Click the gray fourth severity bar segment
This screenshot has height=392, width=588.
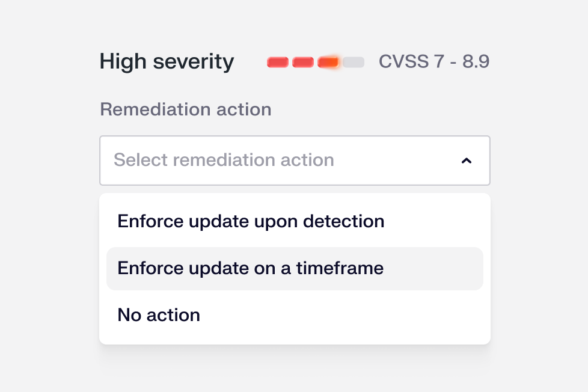[x=354, y=62]
